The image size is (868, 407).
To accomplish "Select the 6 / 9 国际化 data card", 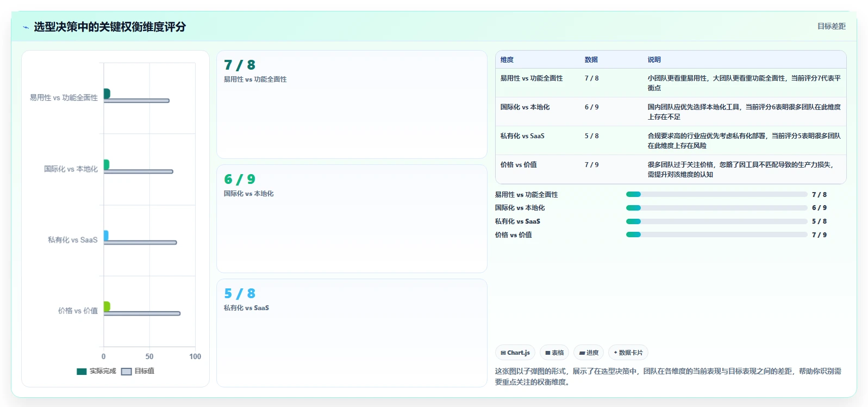I will pos(352,219).
